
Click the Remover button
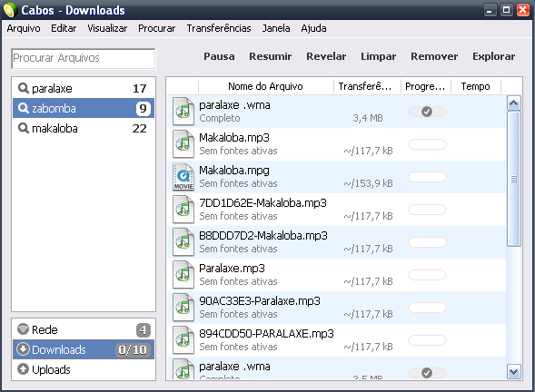(434, 56)
